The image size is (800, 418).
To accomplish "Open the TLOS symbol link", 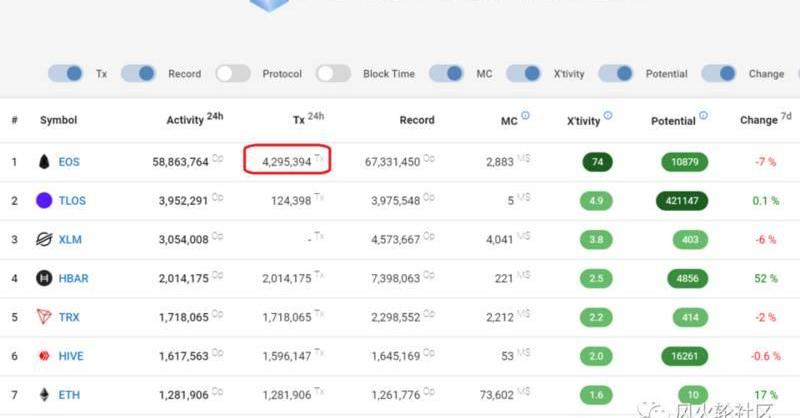I will tap(72, 201).
